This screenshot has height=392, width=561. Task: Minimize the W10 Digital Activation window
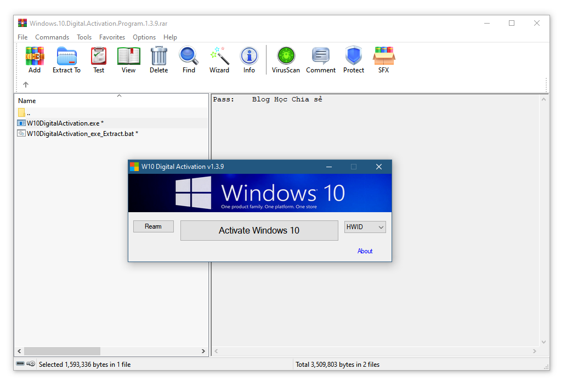pyautogui.click(x=329, y=167)
